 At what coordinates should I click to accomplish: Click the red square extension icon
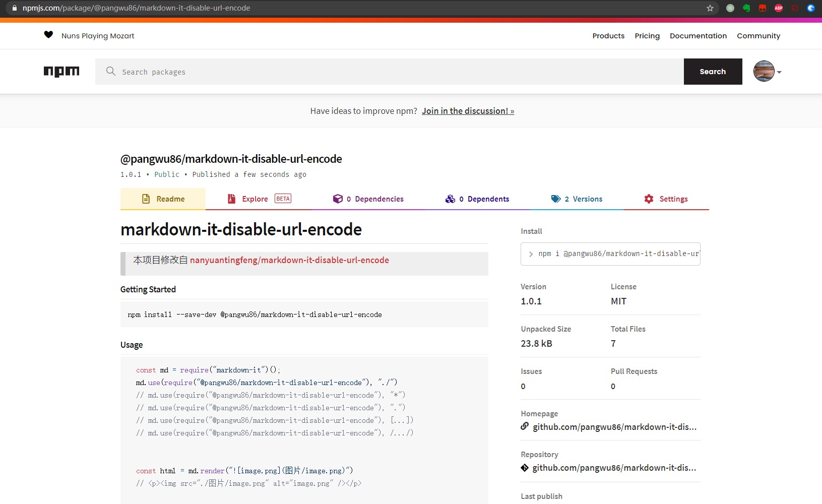763,8
